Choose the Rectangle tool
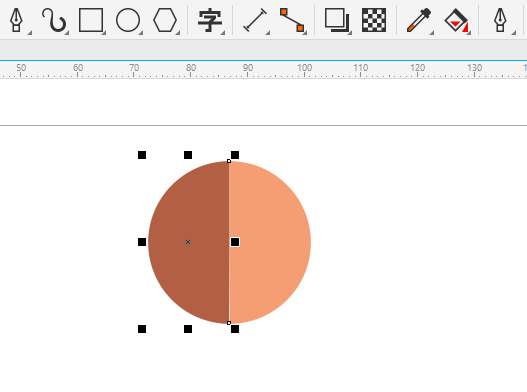 pos(91,20)
